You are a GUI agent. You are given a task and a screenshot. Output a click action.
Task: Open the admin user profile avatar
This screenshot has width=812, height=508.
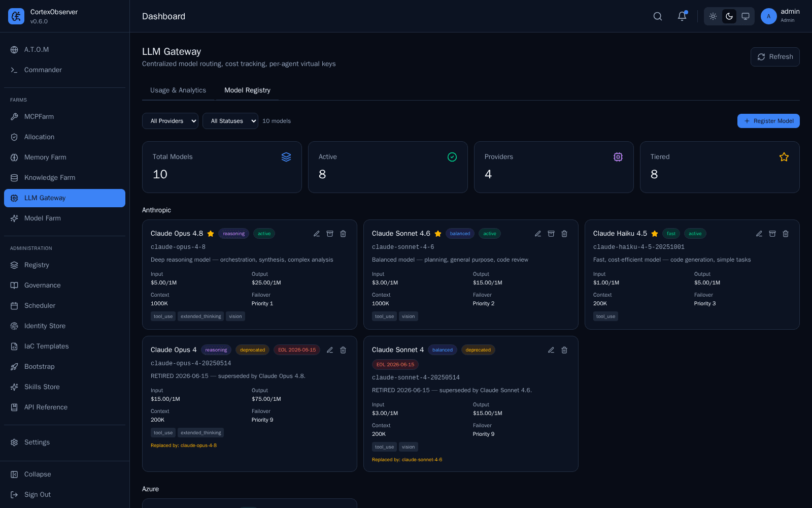pos(769,16)
